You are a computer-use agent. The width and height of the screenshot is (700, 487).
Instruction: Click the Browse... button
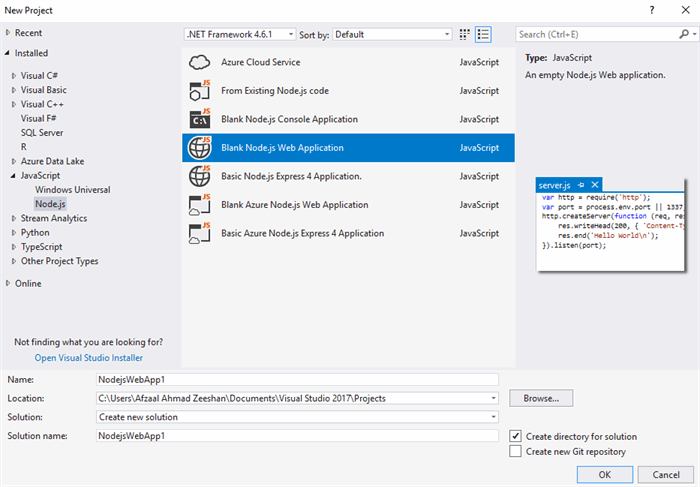pyautogui.click(x=541, y=398)
